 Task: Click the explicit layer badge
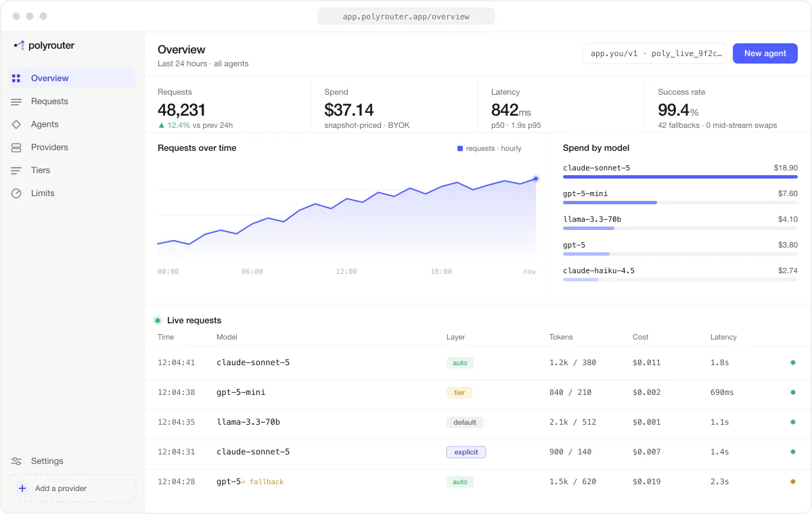(x=466, y=452)
